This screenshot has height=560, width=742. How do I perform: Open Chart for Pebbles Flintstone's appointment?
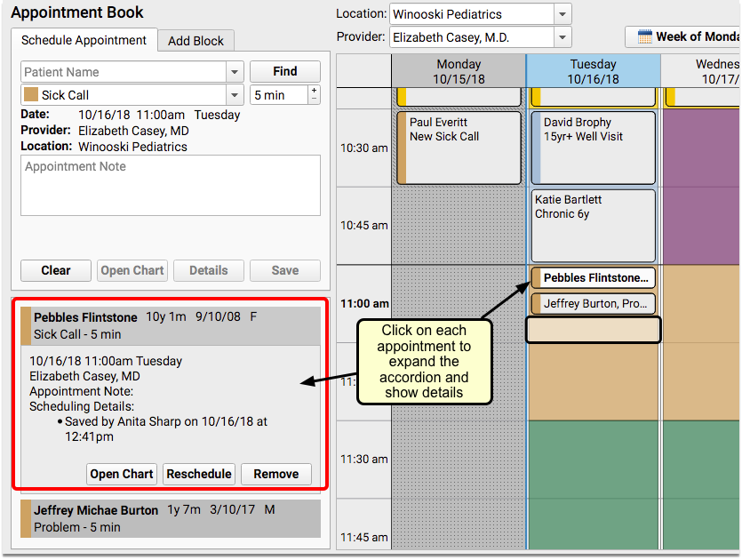click(122, 474)
